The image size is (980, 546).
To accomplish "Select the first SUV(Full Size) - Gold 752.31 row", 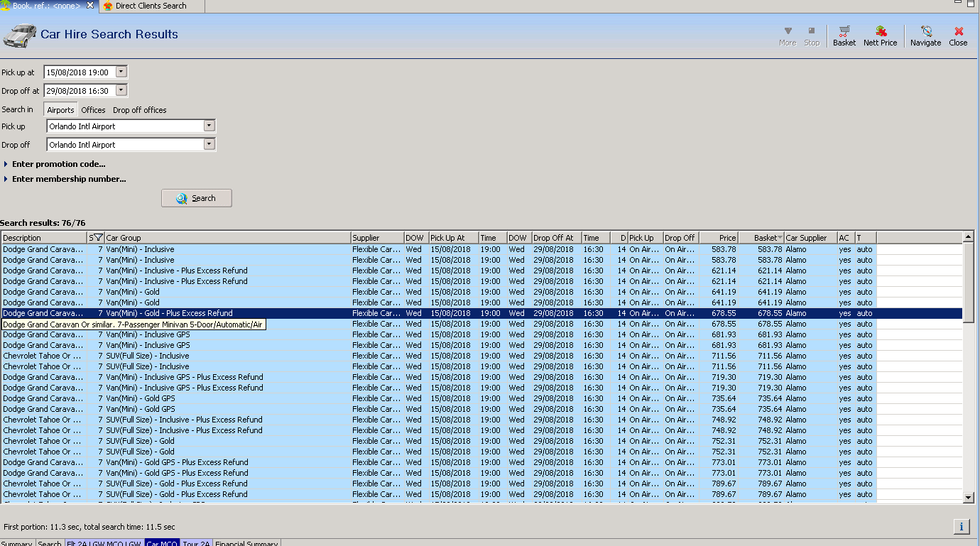I will point(481,441).
